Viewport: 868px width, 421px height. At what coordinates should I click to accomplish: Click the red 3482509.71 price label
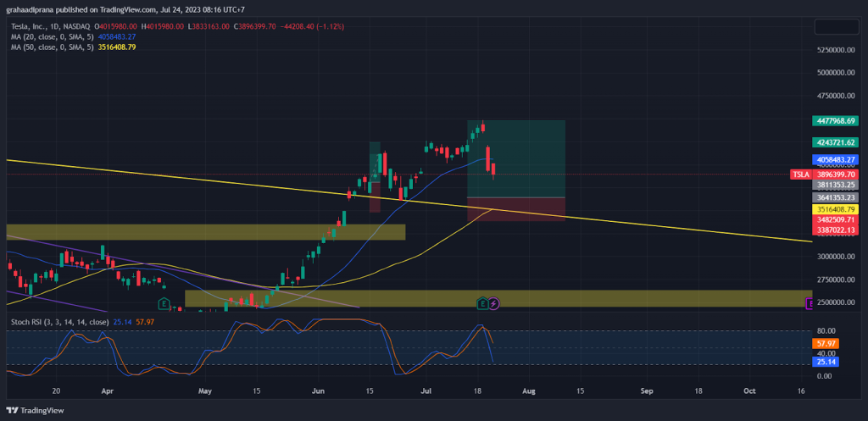coord(835,219)
